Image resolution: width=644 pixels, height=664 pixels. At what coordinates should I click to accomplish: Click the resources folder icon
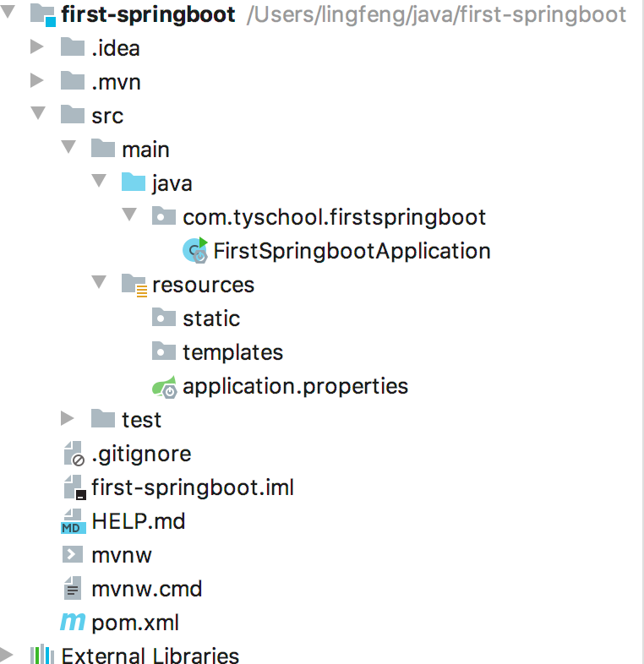pyautogui.click(x=134, y=285)
